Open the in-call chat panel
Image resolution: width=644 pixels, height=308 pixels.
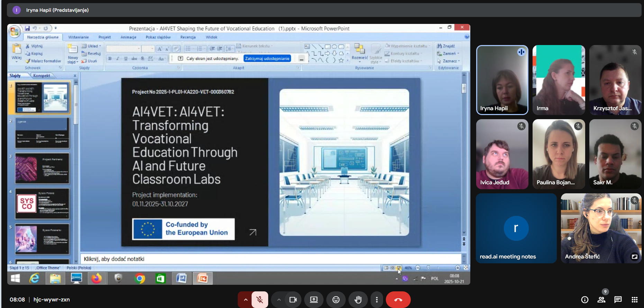(x=618, y=300)
